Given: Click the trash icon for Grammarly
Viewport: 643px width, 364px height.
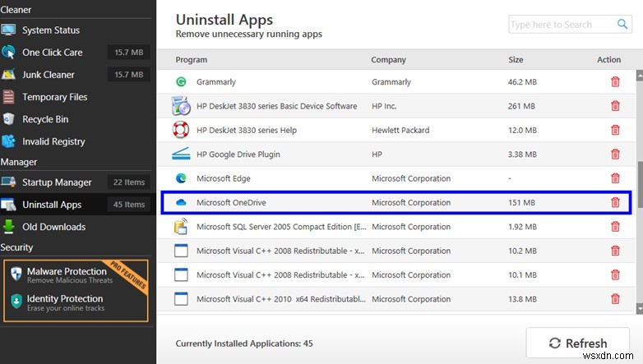Looking at the screenshot, I should click(x=615, y=81).
